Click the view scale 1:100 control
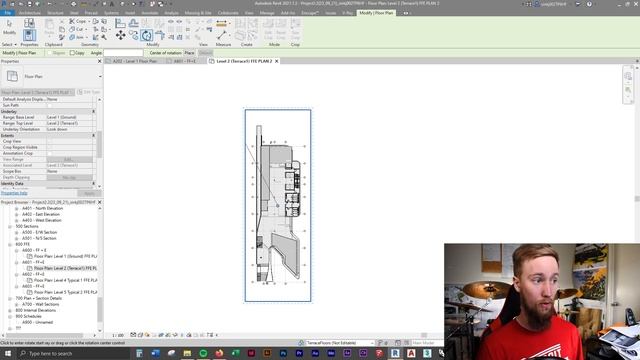This screenshot has width=640, height=360. click(118, 335)
